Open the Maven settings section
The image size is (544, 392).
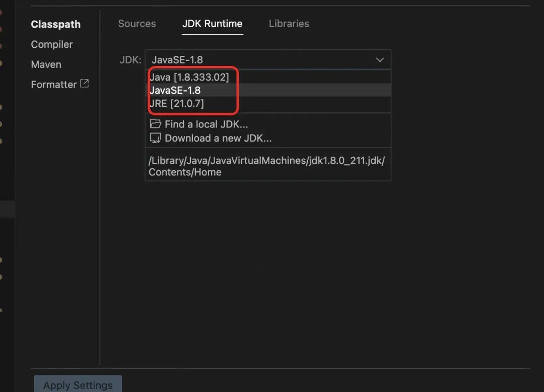coord(46,64)
